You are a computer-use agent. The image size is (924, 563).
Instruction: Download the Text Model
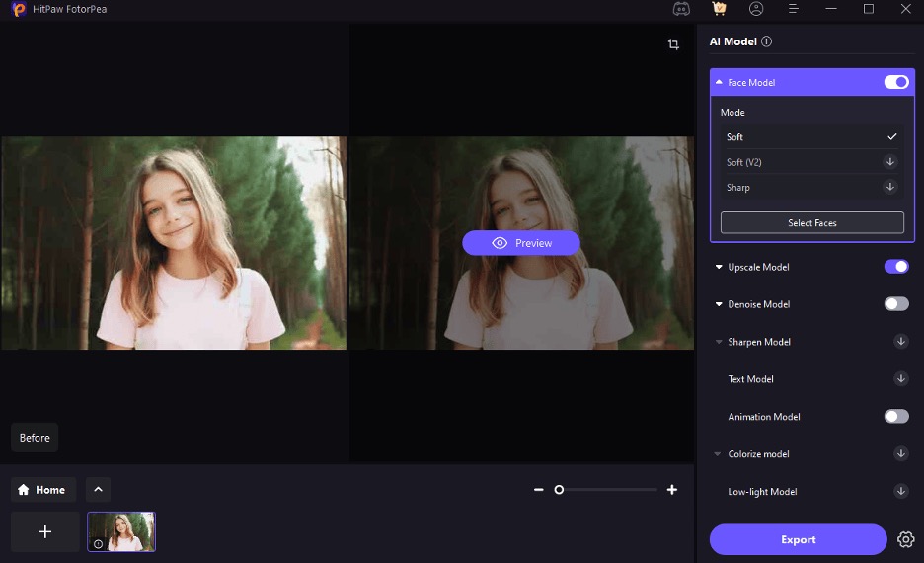click(900, 379)
